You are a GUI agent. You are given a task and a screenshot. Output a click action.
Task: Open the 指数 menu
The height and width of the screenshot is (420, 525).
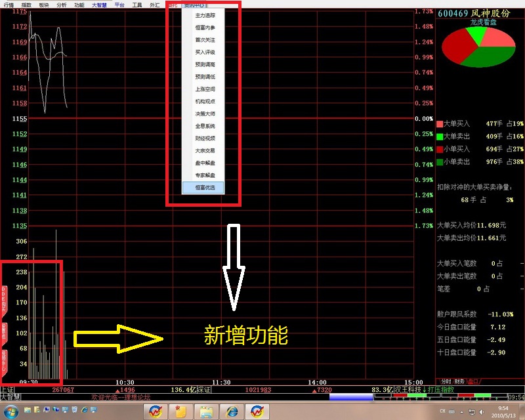coord(26,5)
